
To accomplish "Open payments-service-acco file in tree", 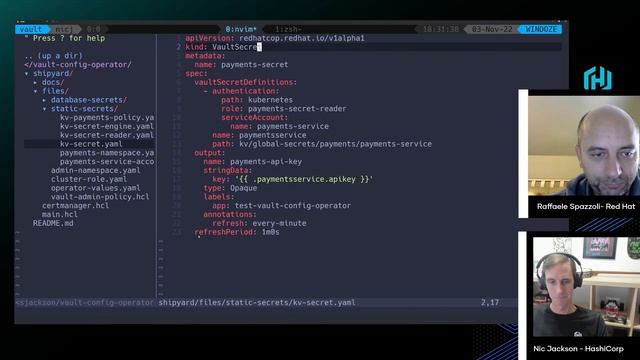I will click(107, 162).
